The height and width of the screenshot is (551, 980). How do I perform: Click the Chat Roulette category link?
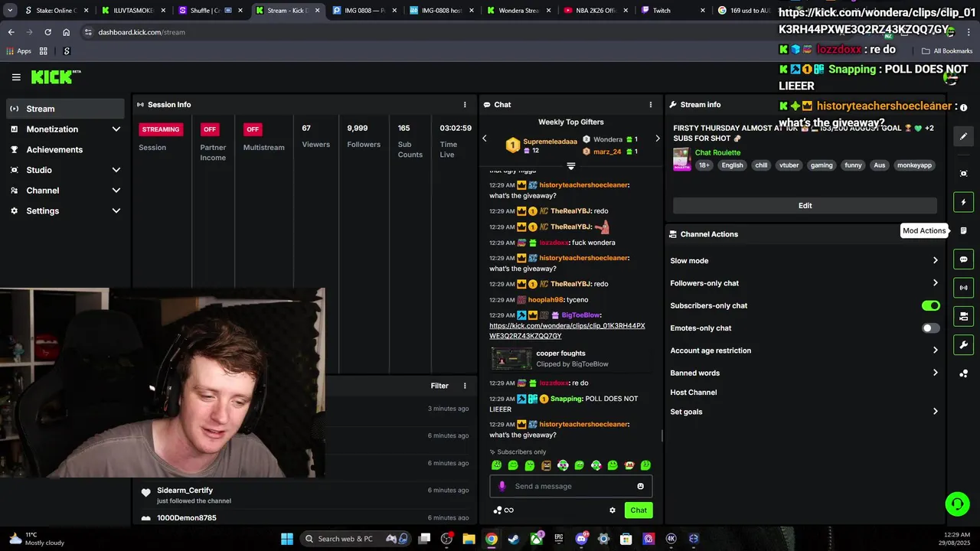point(717,153)
